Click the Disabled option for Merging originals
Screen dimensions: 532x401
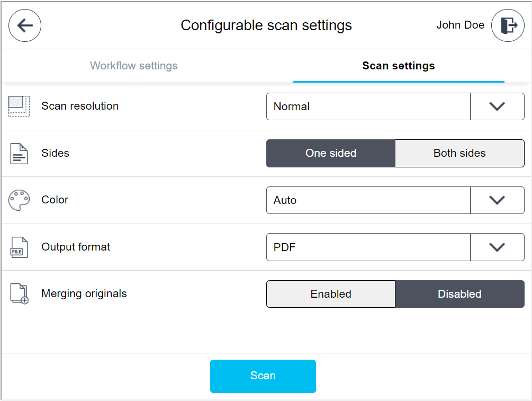click(x=459, y=293)
